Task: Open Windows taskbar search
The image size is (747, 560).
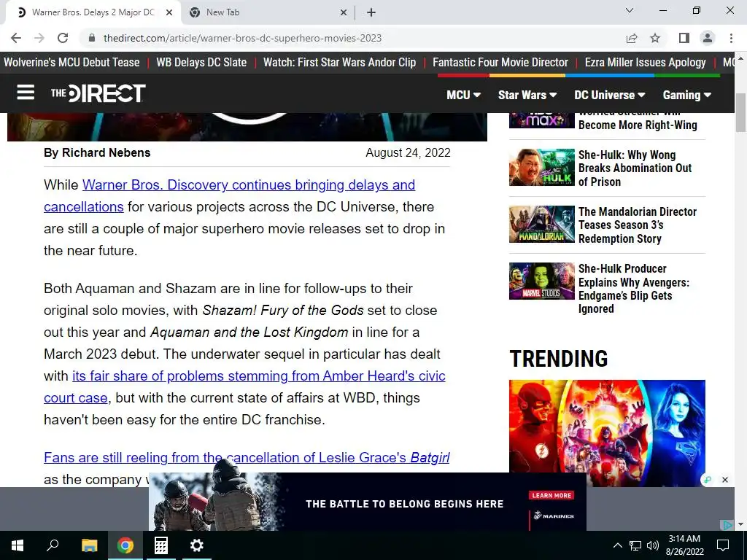Action: [x=53, y=545]
